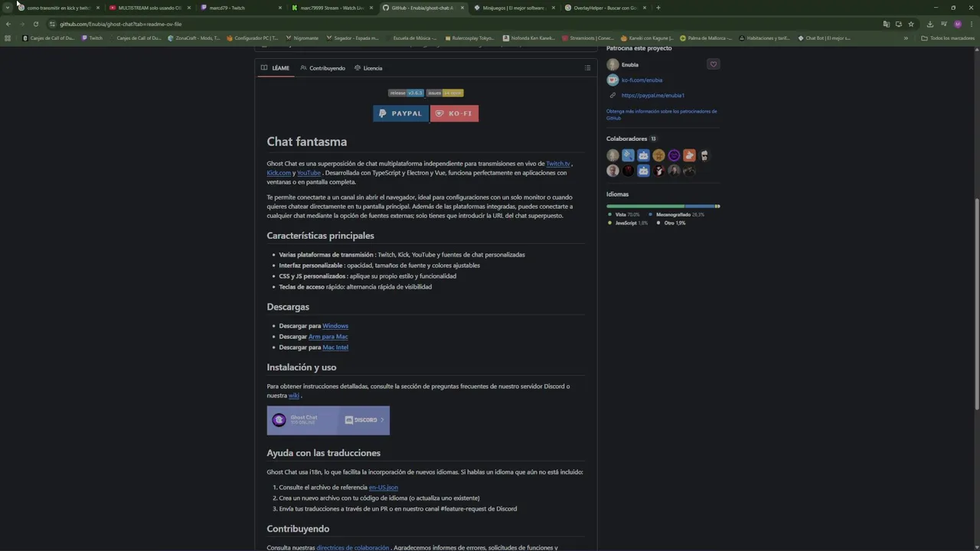The image size is (980, 551).
Task: Select the LÉAME readme tab
Action: [275, 68]
